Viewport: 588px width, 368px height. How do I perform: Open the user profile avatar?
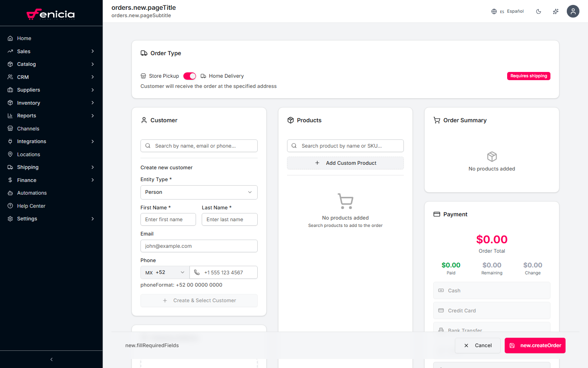tap(573, 11)
